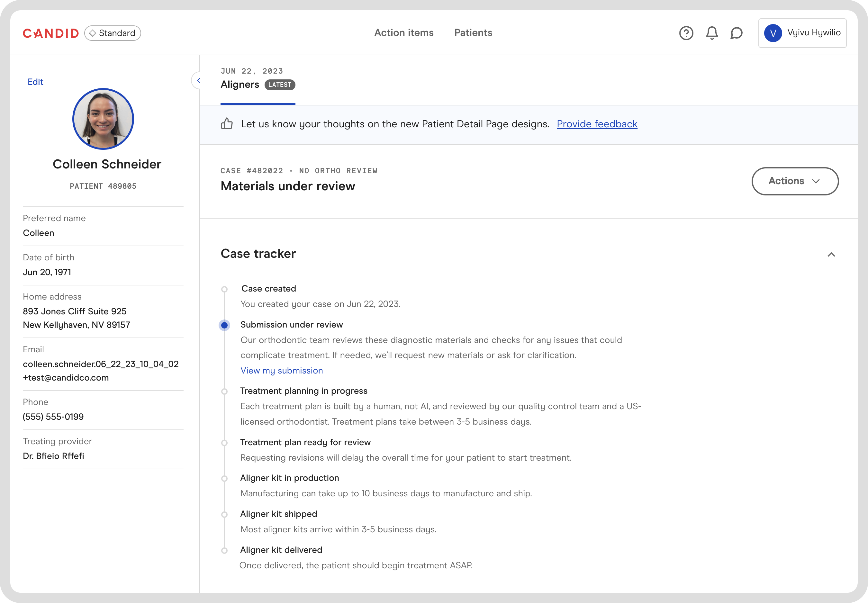Click the Case created step marker
This screenshot has height=603, width=868.
224,289
